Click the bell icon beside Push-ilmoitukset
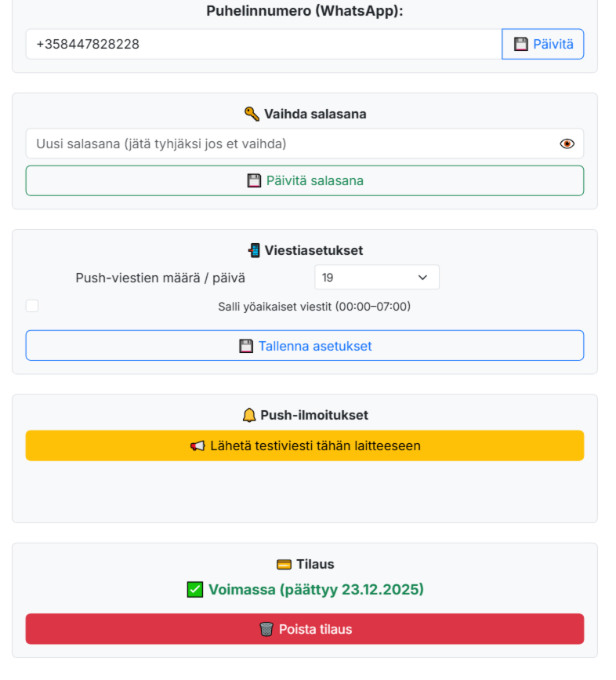 click(x=249, y=416)
